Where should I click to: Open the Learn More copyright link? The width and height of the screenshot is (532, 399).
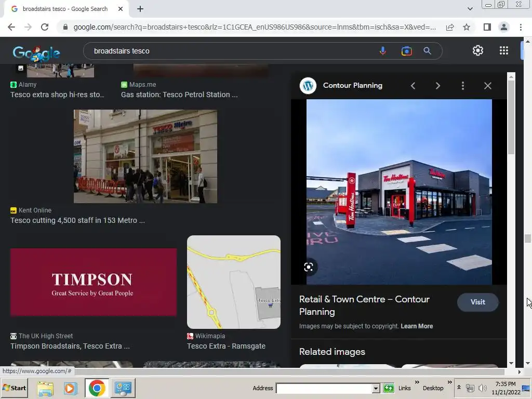417,326
